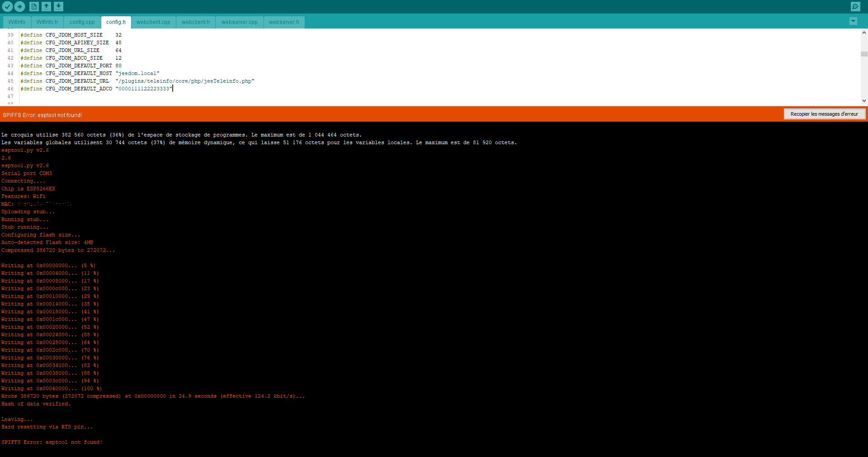868x457 pixels.
Task: Open the config.cpp tab
Action: point(82,22)
